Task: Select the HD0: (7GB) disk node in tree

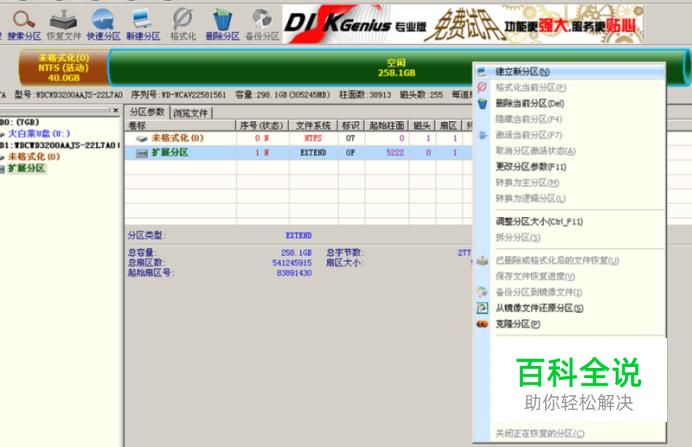Action: pos(19,122)
